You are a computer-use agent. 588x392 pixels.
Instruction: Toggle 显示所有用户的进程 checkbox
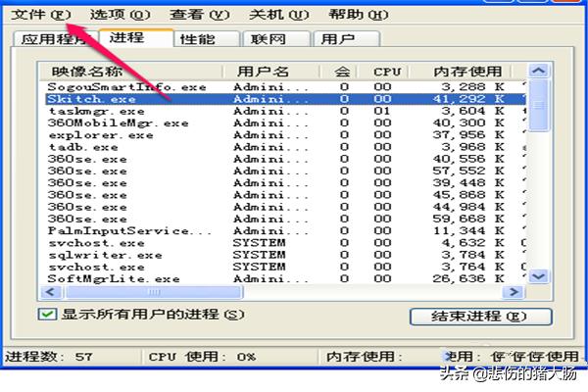(46, 315)
